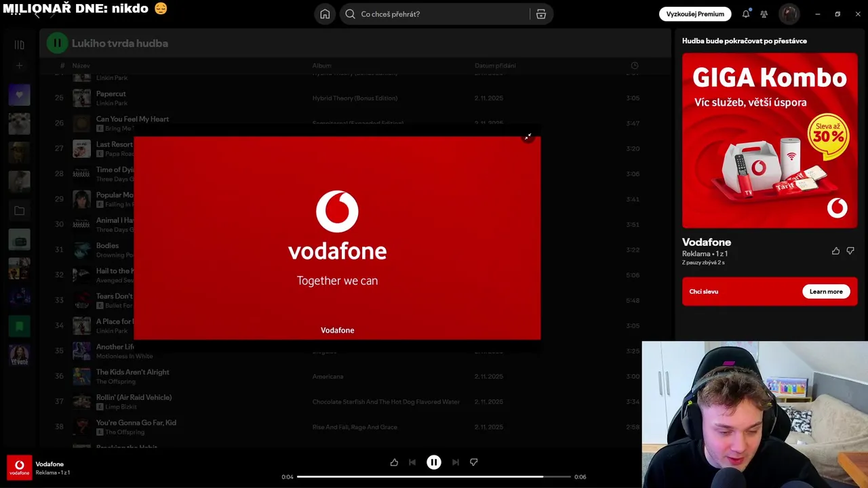Click the search box "Co chceš přehrát?"

(x=434, y=14)
